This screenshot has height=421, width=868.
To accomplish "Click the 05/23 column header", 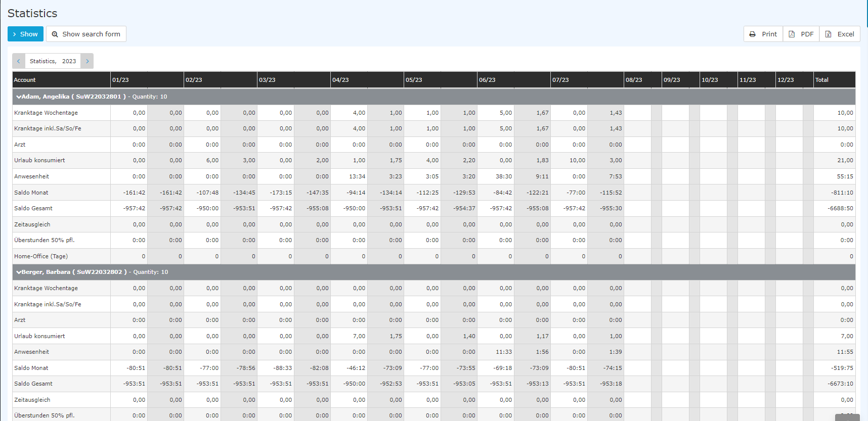I will pos(441,80).
